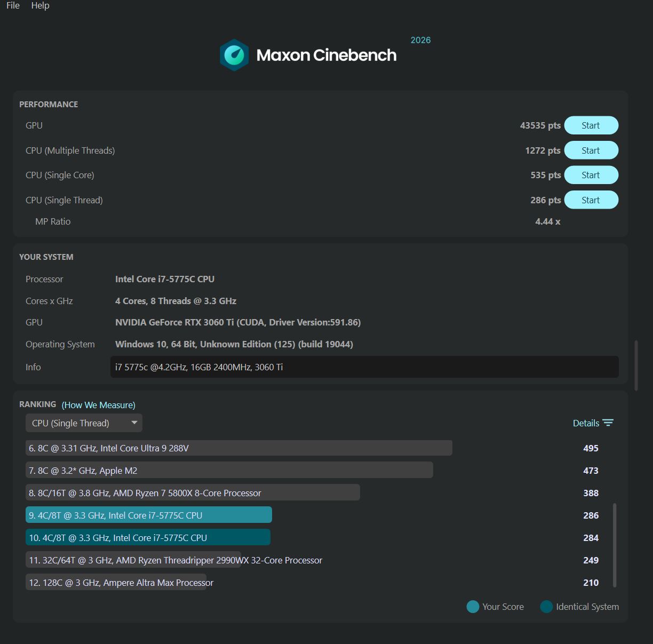Start the CPU (Single Core) benchmark
Image resolution: width=653 pixels, height=644 pixels.
click(x=591, y=175)
